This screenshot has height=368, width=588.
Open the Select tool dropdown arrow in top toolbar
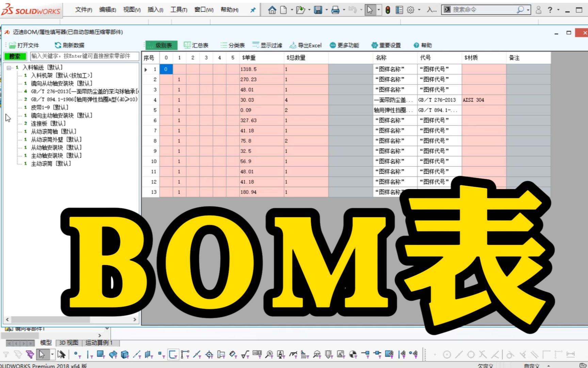pos(378,10)
